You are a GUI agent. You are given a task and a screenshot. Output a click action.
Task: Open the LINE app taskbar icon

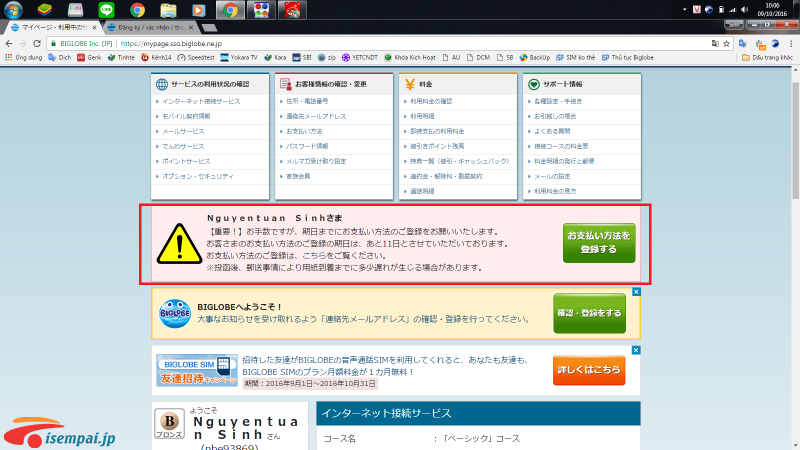tap(106, 10)
